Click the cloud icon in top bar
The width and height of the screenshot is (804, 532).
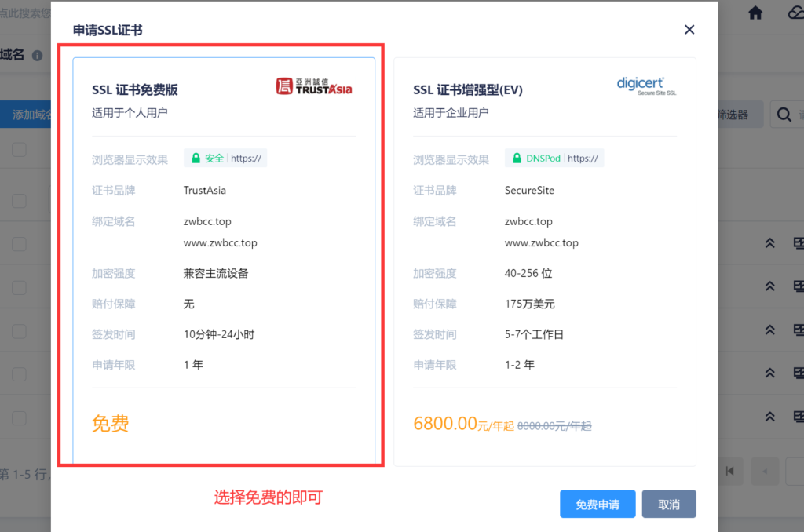click(x=795, y=13)
